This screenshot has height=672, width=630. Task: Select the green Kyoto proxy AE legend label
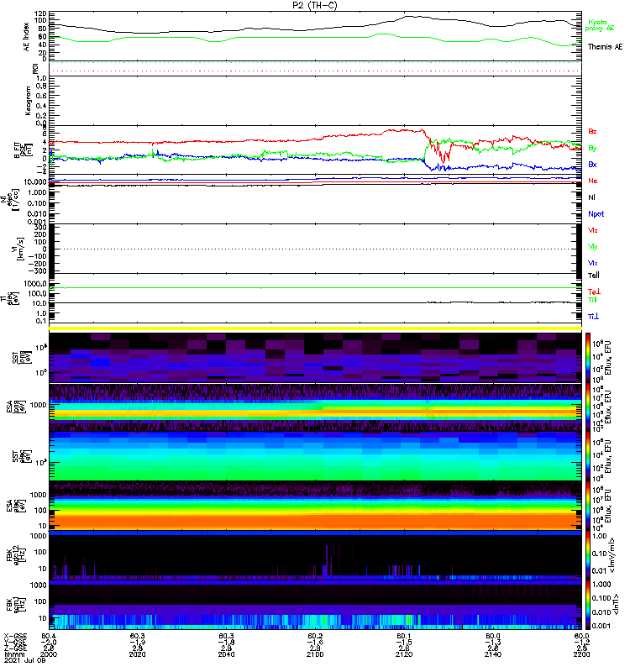pyautogui.click(x=600, y=25)
